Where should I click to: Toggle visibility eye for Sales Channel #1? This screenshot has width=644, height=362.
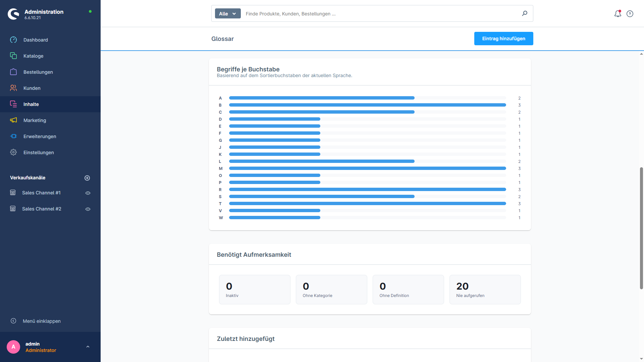coord(88,193)
